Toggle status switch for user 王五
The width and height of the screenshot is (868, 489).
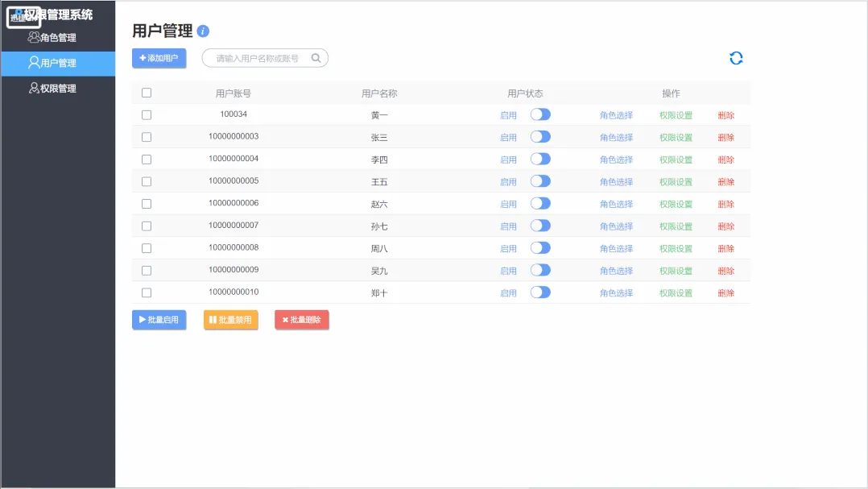coord(540,181)
